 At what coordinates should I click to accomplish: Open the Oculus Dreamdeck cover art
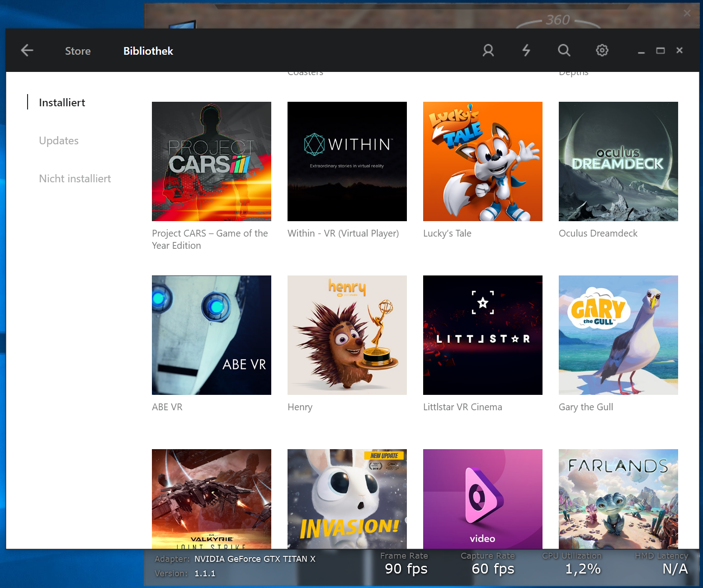[618, 161]
